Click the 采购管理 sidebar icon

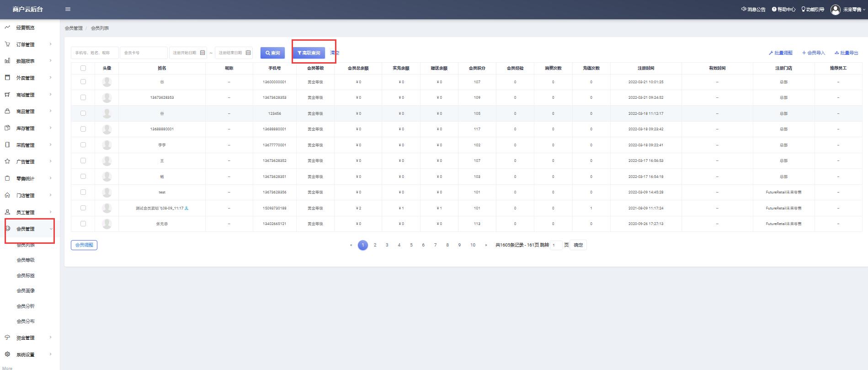click(x=7, y=145)
